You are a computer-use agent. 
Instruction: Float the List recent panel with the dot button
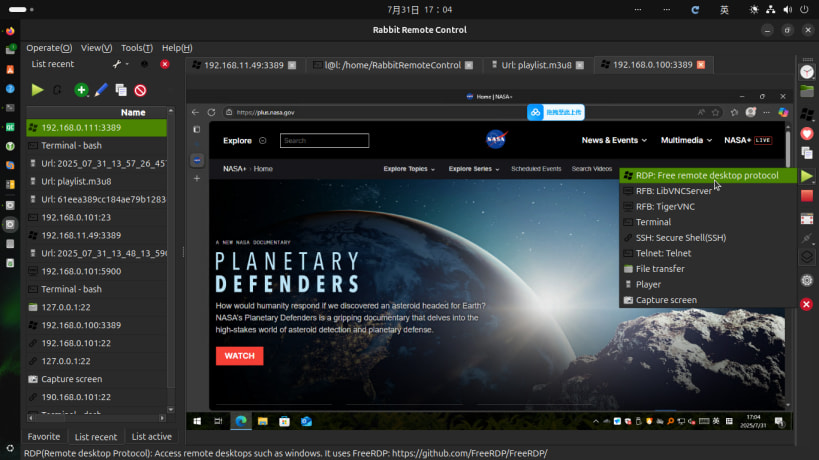144,64
